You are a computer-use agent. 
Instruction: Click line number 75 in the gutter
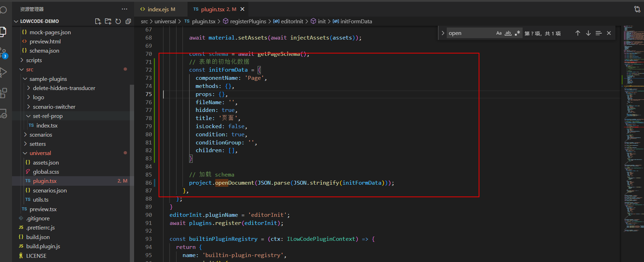[149, 94]
